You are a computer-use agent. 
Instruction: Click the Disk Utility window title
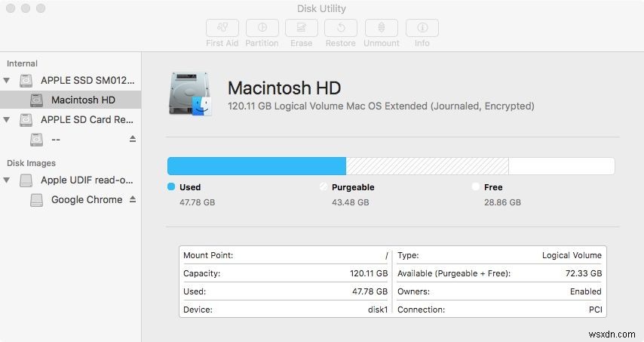coord(321,8)
